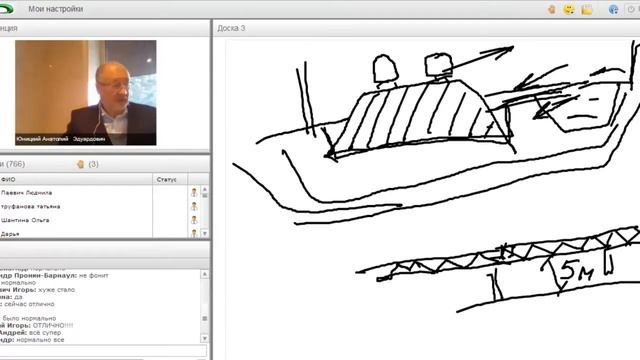
Task: Click the blue globe icon in top toolbar
Action: pos(613,9)
